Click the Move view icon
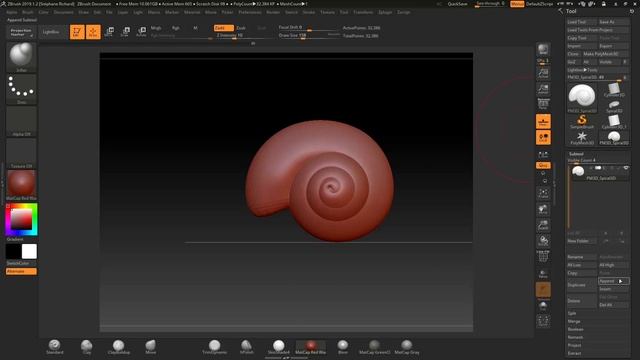The width and height of the screenshot is (640, 360). point(543,210)
